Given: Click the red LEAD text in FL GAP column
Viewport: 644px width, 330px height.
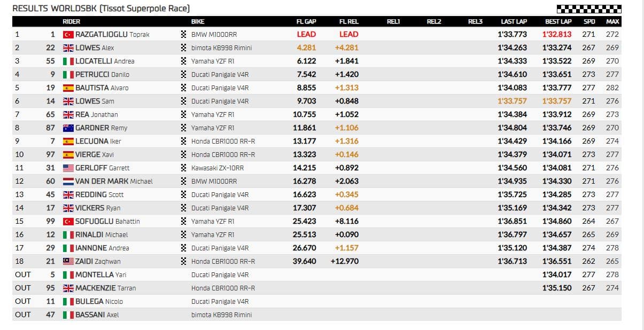Looking at the screenshot, I should coord(306,34).
